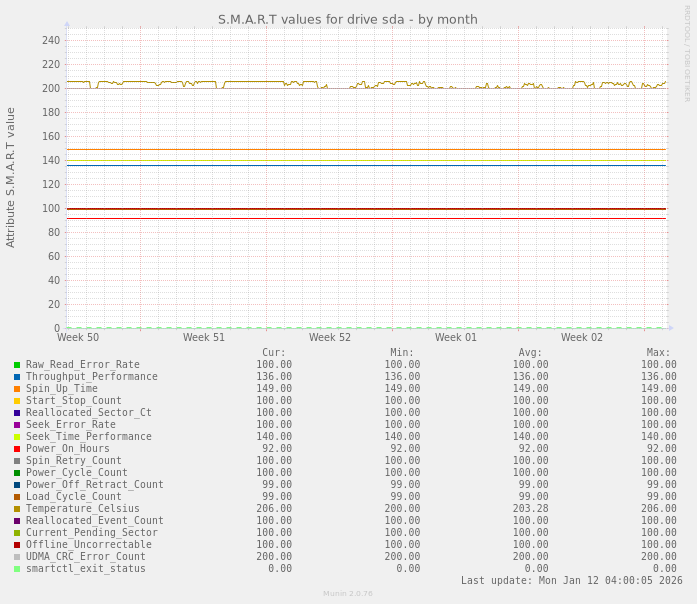Screen dimensions: 697x604
Task: Click the Temperature_Celsius average value 203.28
Action: (530, 509)
